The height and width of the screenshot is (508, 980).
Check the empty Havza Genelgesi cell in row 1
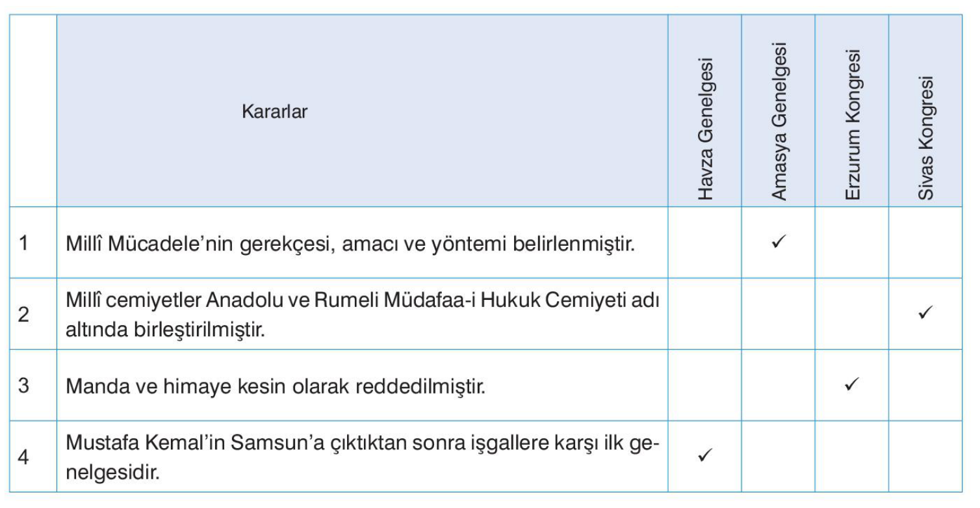[x=704, y=243]
